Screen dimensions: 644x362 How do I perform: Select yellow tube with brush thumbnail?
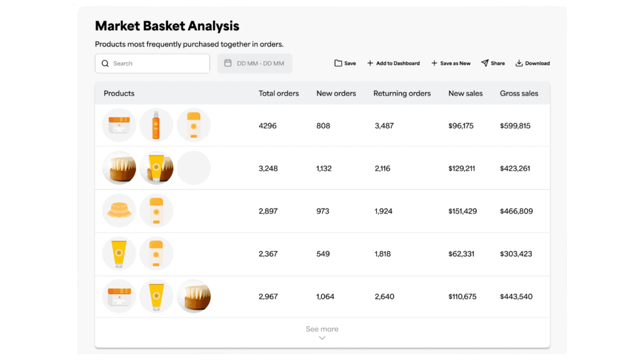pyautogui.click(x=156, y=168)
